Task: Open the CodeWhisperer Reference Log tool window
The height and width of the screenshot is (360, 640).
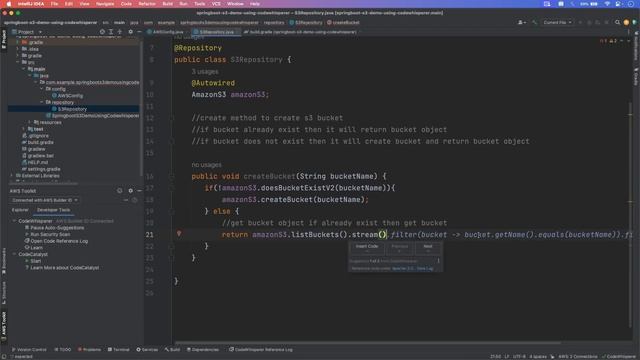Action: click(260, 350)
